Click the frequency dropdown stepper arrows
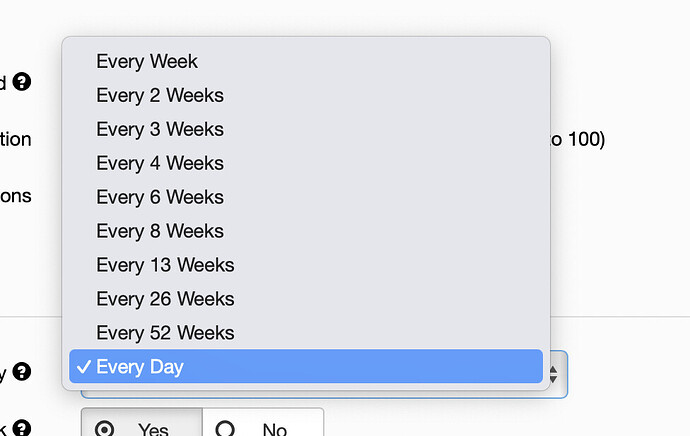Screen dimensions: 690x436 (554, 374)
